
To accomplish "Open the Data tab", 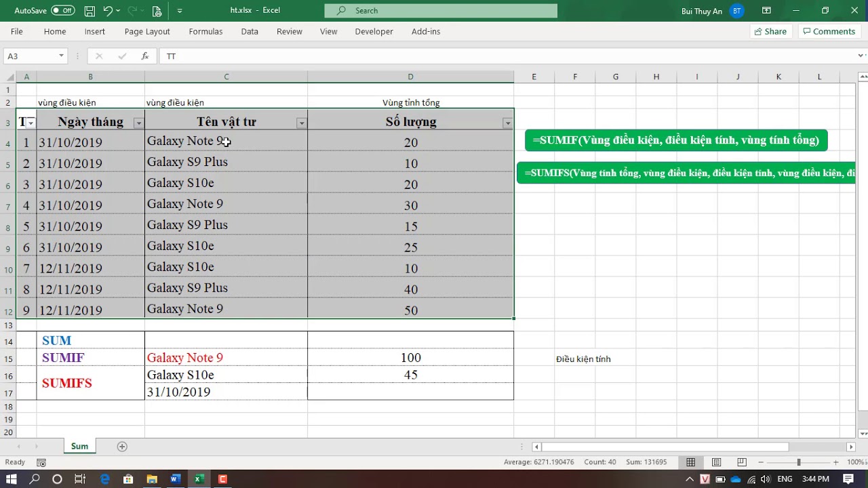I will coord(250,31).
